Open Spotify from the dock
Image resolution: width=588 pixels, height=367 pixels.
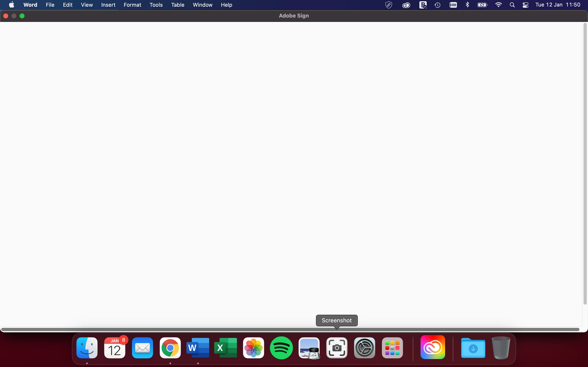281,348
